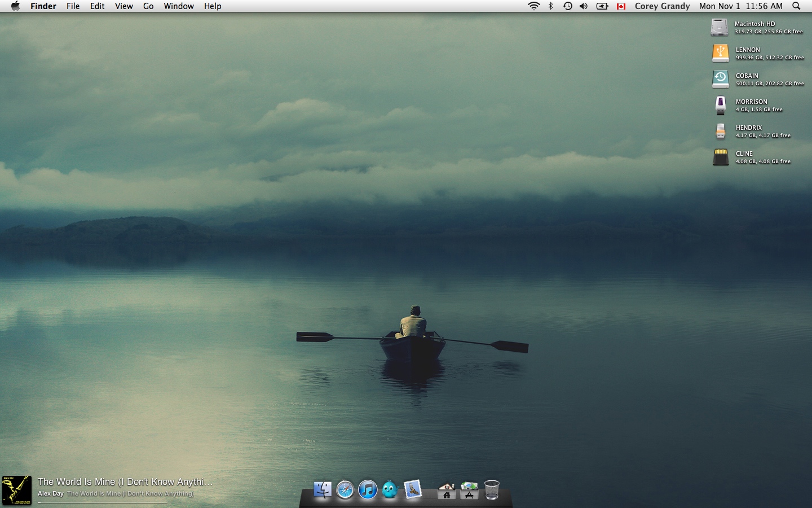Image resolution: width=812 pixels, height=508 pixels.
Task: Click the MORRISON volume label
Action: tap(751, 102)
